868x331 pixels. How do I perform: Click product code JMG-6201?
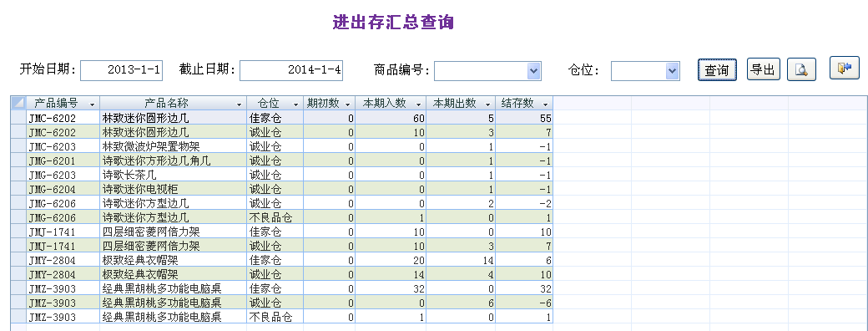(x=52, y=160)
